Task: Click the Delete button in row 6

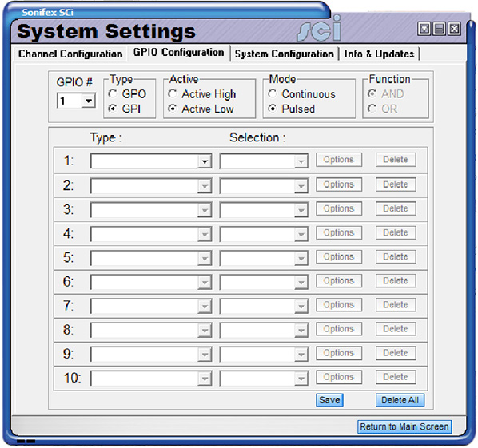Action: point(396,281)
